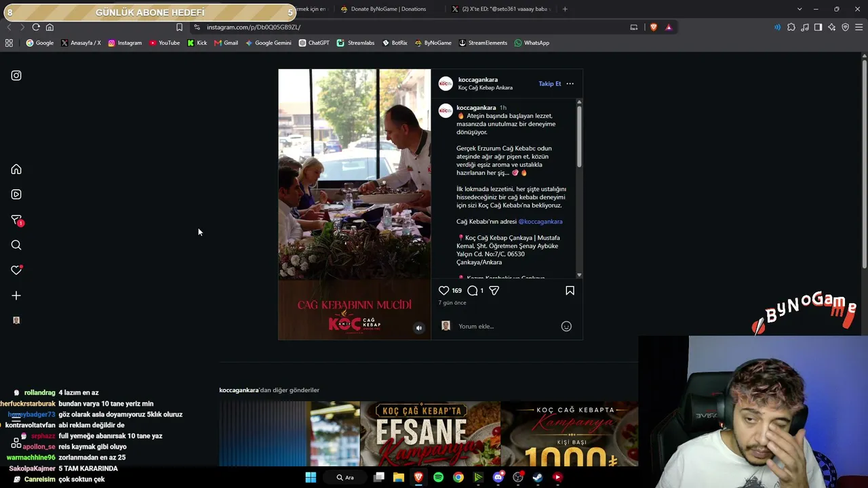Screen dimensions: 868x488
Task: Open File Explorer from taskbar
Action: tap(399, 477)
